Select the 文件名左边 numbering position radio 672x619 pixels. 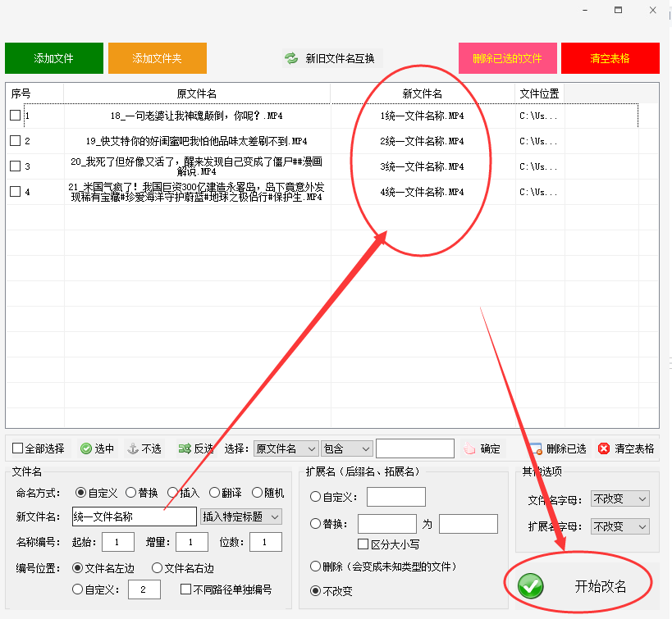(78, 568)
